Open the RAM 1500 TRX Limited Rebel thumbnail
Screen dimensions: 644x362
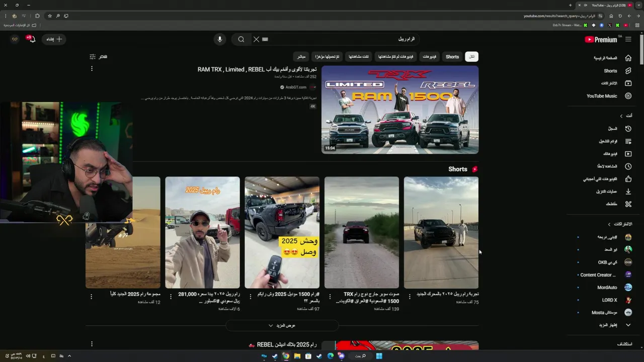click(x=400, y=110)
